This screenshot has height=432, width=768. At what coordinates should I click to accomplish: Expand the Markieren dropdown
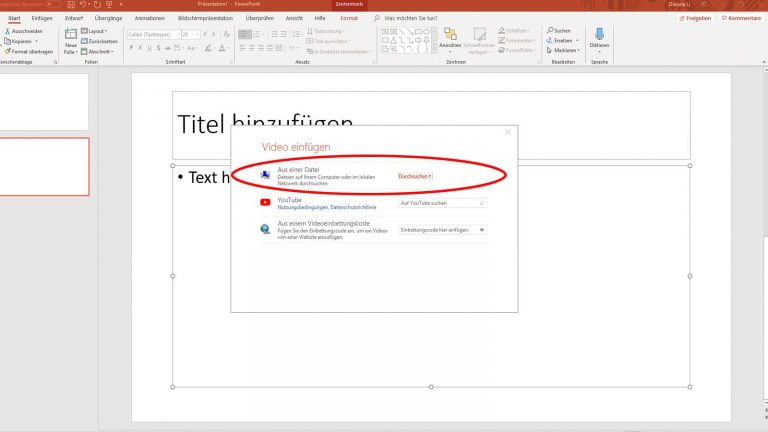pos(565,49)
